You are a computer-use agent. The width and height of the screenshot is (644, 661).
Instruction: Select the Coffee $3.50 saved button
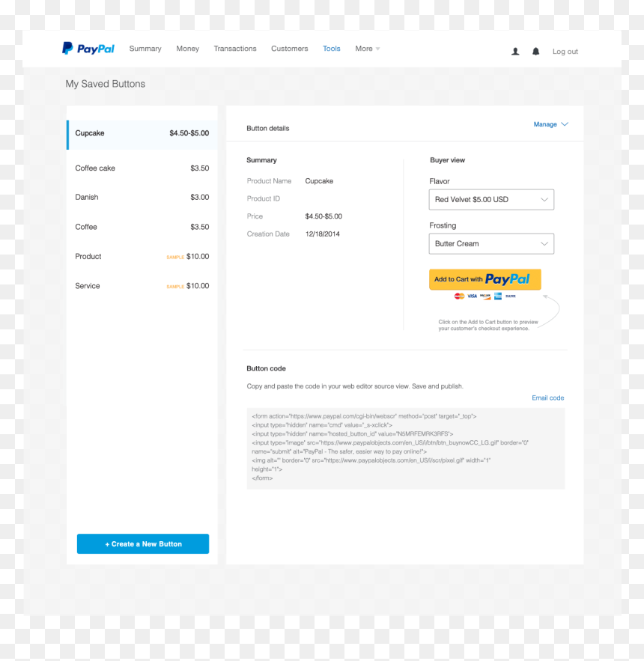[x=142, y=227]
